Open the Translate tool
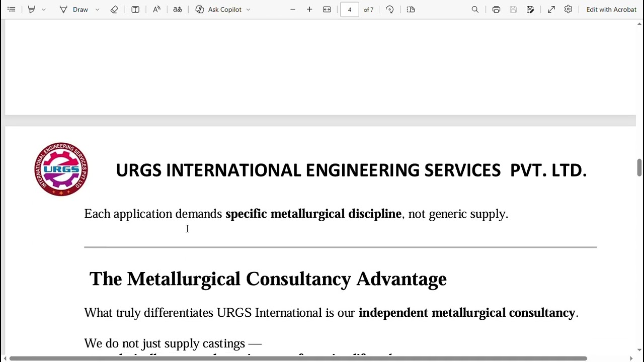 tap(178, 10)
